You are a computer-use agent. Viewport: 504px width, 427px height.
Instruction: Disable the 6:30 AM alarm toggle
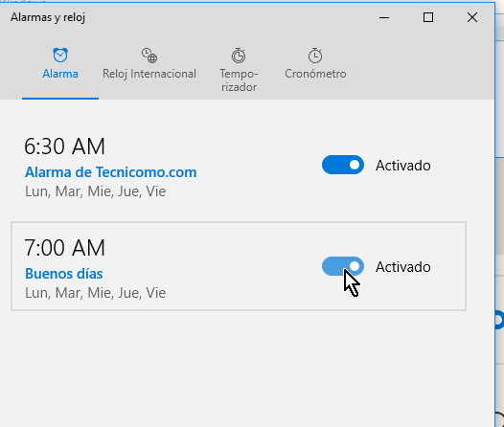[343, 165]
